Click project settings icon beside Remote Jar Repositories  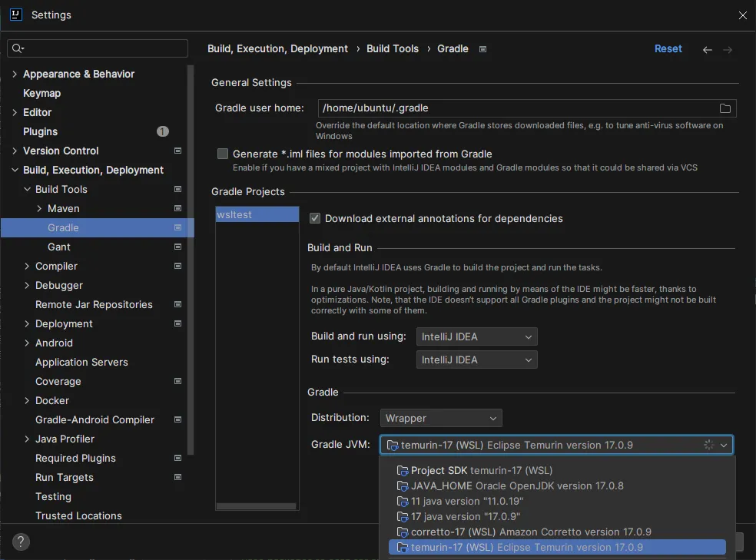coord(177,304)
